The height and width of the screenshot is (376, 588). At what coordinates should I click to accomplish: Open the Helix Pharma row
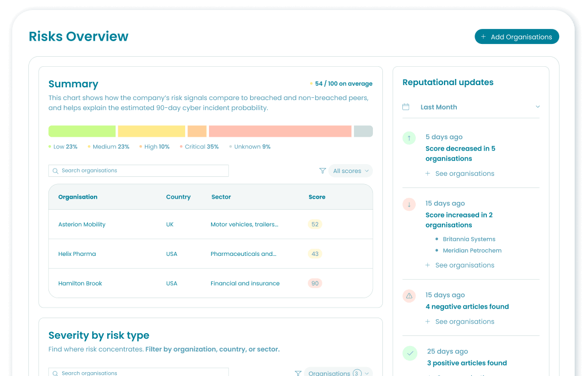(211, 254)
